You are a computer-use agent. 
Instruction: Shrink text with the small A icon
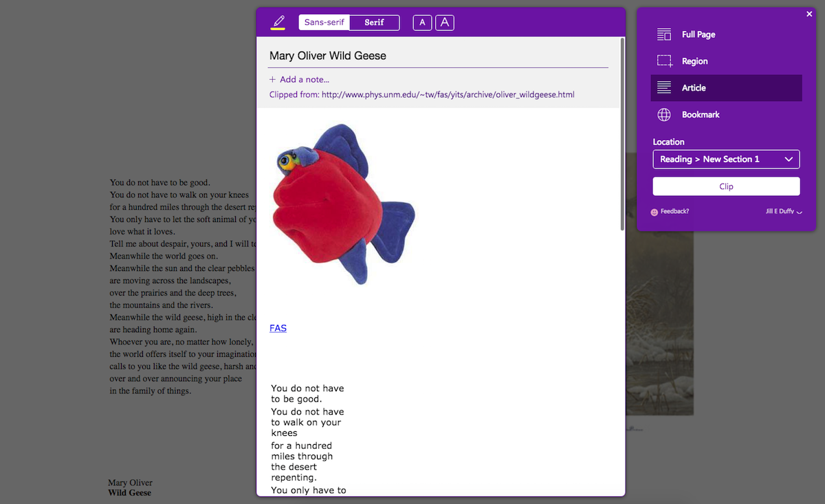[x=421, y=22]
